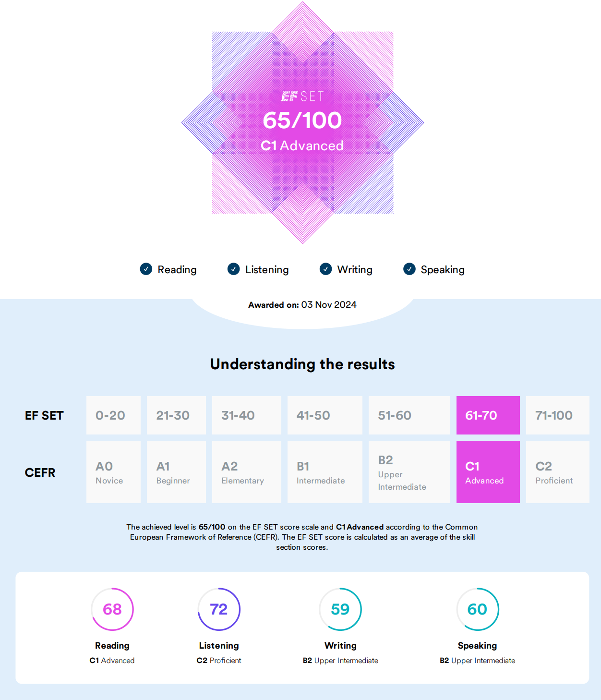Click the Listening score circle showing 72
This screenshot has width=601, height=700.
coord(219,609)
